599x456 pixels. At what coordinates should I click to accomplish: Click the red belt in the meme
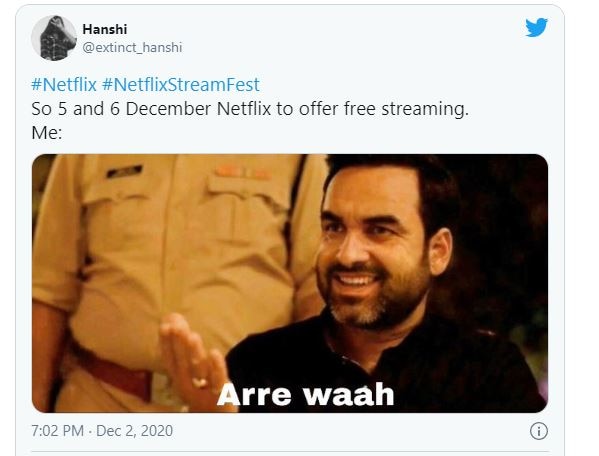point(115,372)
